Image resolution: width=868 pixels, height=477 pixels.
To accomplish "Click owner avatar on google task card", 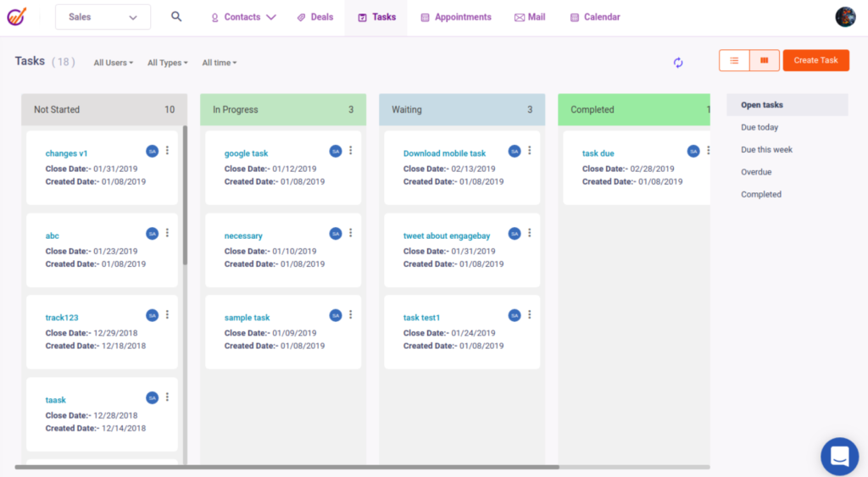I will pos(336,151).
